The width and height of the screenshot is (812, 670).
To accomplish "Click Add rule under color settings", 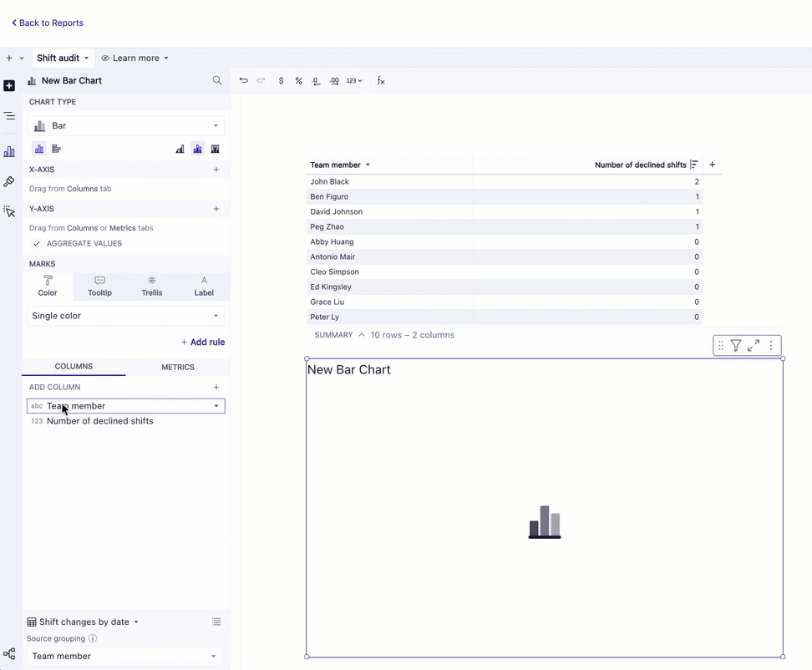I will [x=202, y=342].
